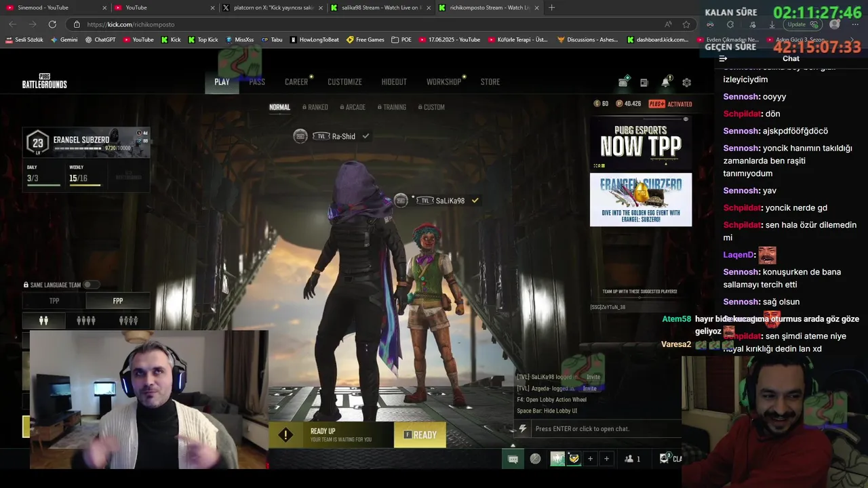This screenshot has height=488, width=868.
Task: Click first team member slot icon
Action: point(557,459)
